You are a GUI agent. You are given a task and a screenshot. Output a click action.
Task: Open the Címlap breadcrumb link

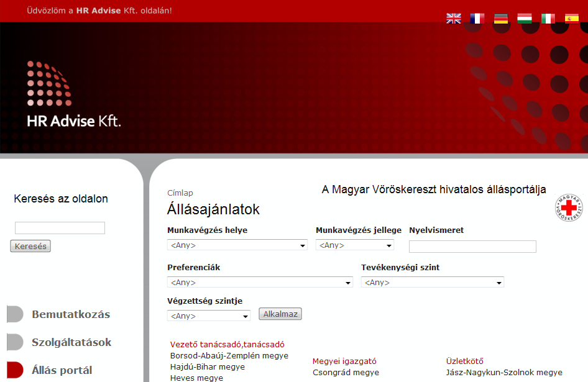click(x=180, y=193)
